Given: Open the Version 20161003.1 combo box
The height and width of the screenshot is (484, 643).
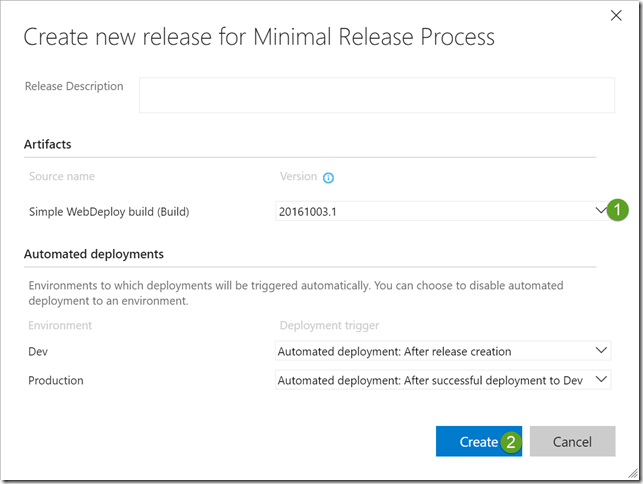Looking at the screenshot, I should tap(435, 211).
